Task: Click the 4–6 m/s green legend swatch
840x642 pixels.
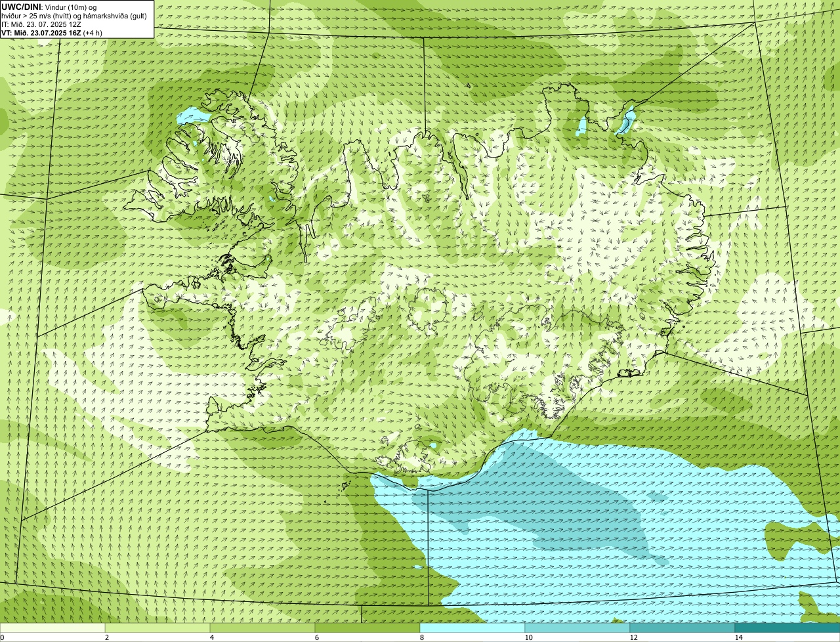Action: click(x=262, y=628)
